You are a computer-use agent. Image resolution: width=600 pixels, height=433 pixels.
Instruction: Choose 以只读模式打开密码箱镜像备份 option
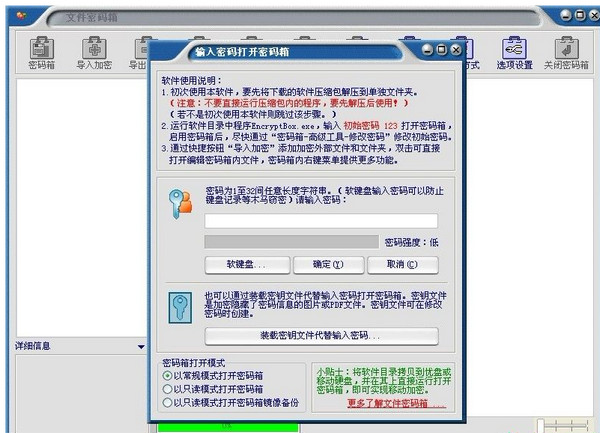click(167, 403)
